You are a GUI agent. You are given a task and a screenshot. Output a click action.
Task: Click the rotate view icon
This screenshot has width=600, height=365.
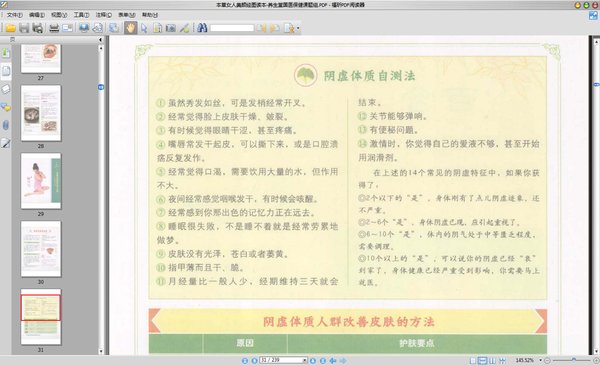tap(98, 28)
